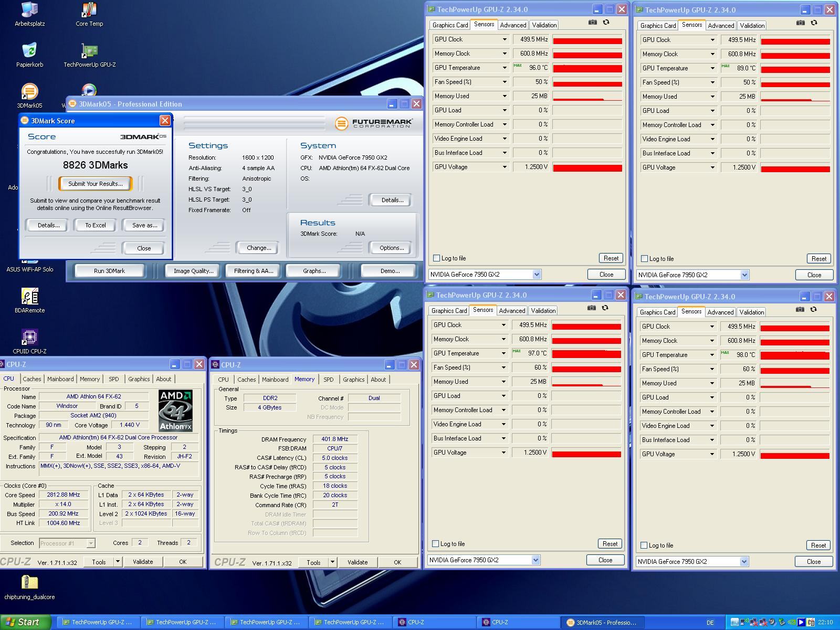The width and height of the screenshot is (840, 630).
Task: Switch to Advanced tab in the top-right GPU-Z window
Action: pos(721,26)
